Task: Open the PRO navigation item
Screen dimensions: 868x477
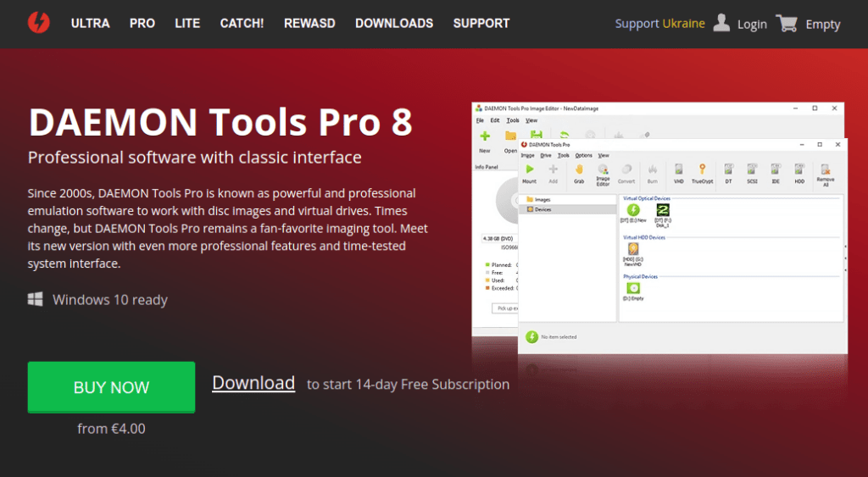Action: [x=142, y=24]
